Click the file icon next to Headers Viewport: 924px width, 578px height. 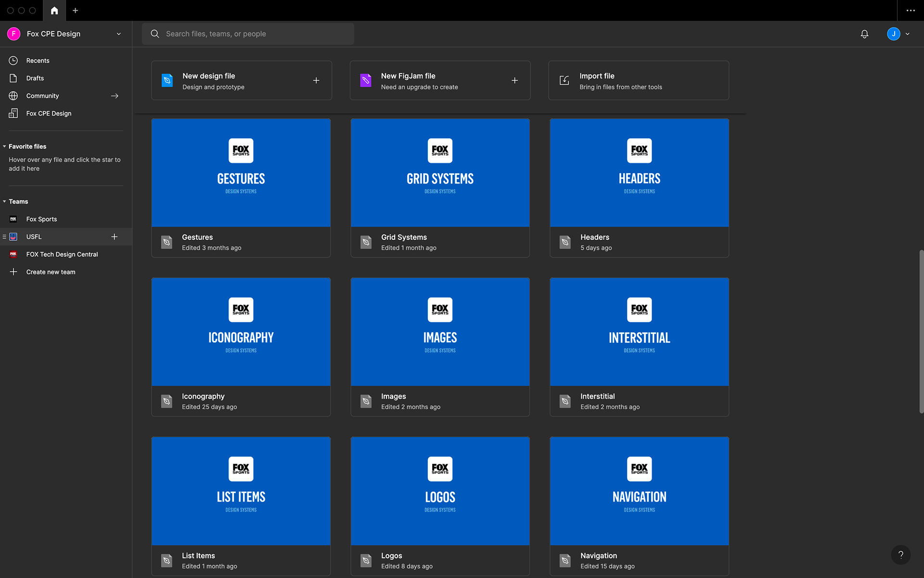pos(565,242)
